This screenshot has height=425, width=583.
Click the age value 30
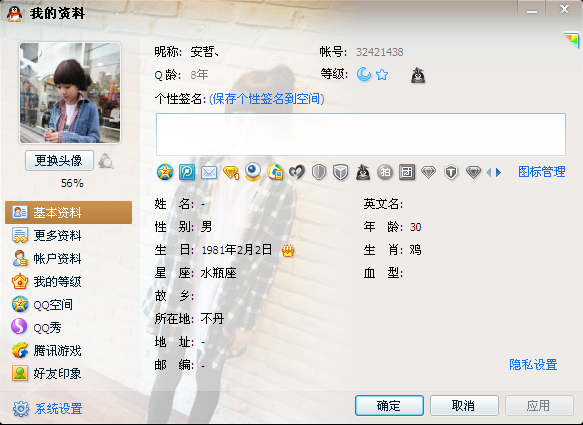(x=415, y=227)
